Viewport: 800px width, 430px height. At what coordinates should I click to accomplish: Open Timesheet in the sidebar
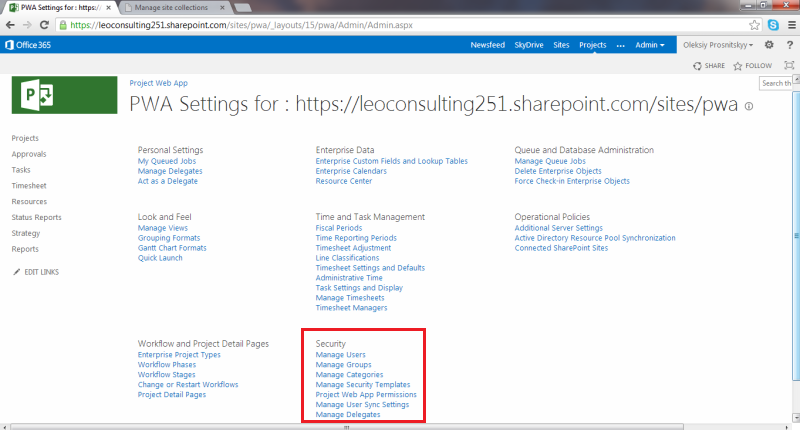coord(29,186)
